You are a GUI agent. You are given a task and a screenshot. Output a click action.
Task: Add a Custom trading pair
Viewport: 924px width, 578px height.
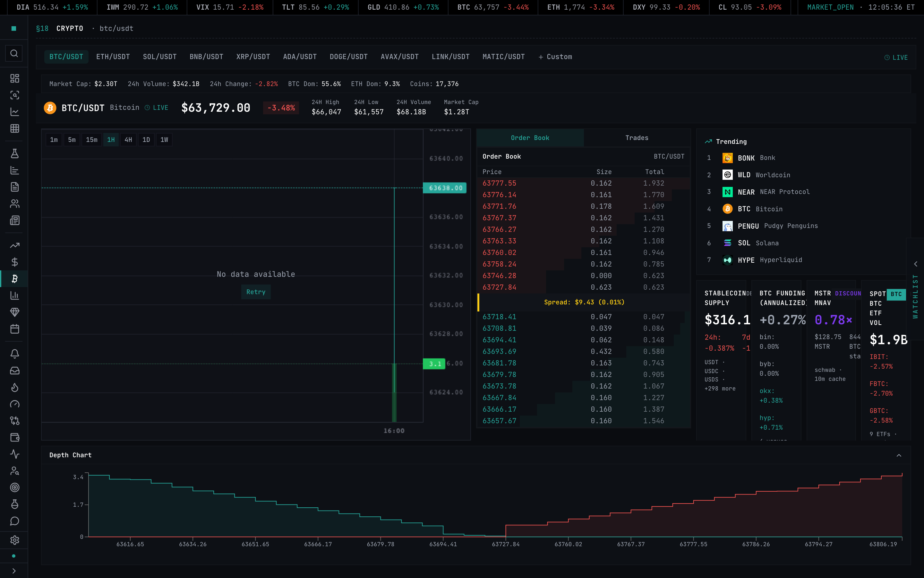coord(555,57)
